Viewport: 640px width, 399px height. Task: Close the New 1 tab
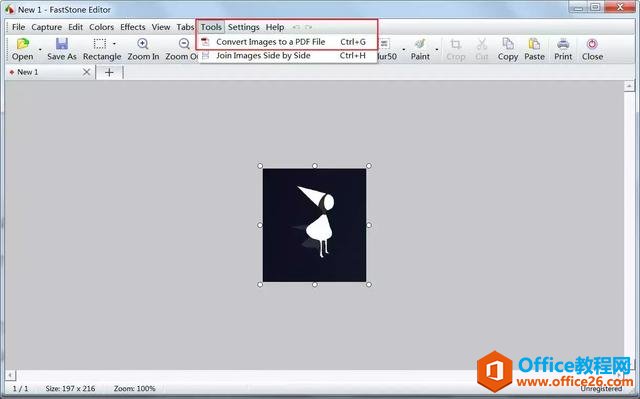86,72
